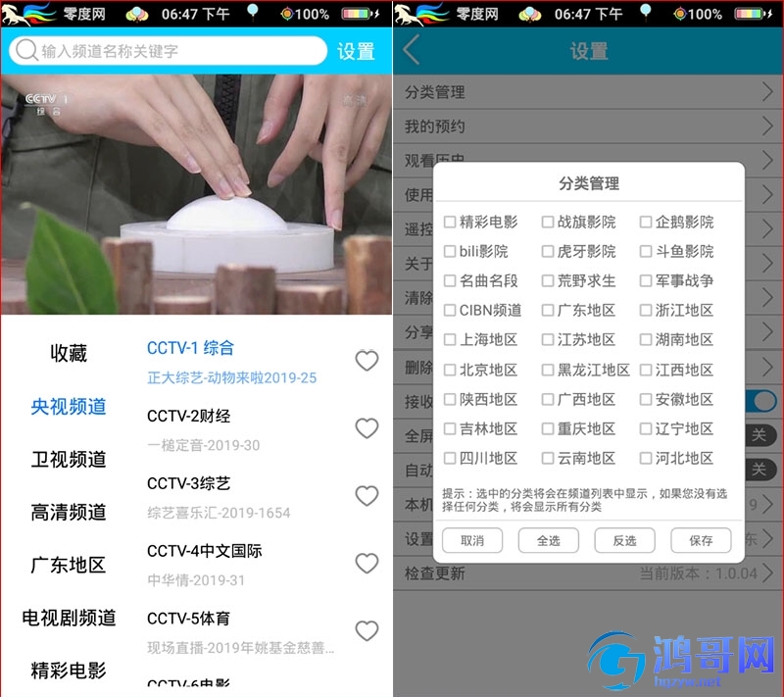Favorite CCTV-3综艺 with the heart icon

tap(367, 495)
